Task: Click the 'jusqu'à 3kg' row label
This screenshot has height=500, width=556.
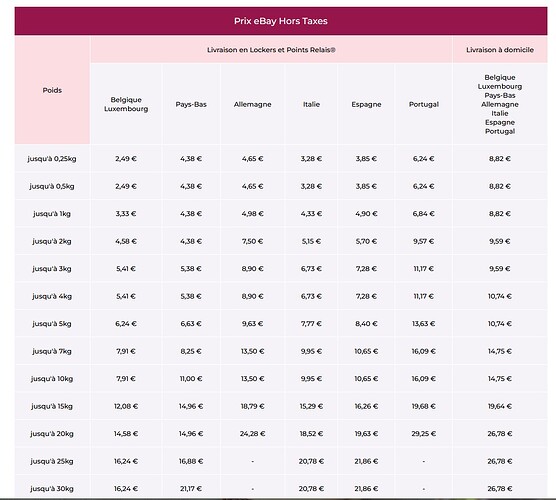Action: click(52, 269)
